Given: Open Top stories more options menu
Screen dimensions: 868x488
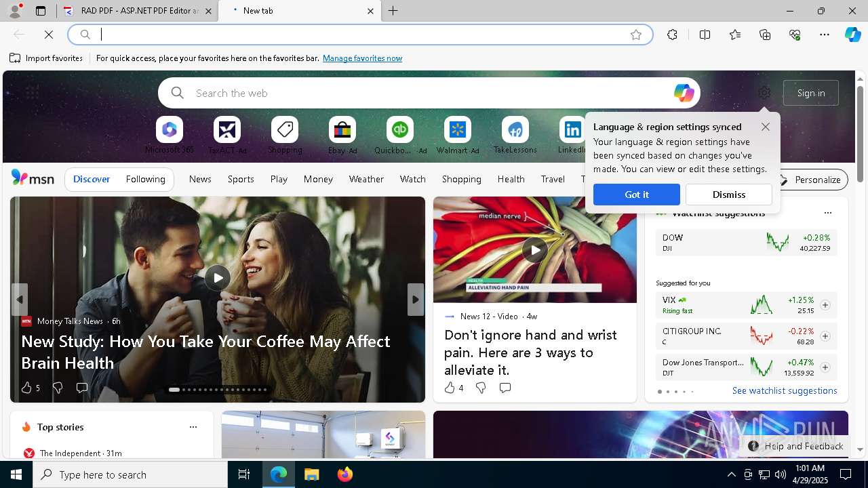Looking at the screenshot, I should point(193,427).
